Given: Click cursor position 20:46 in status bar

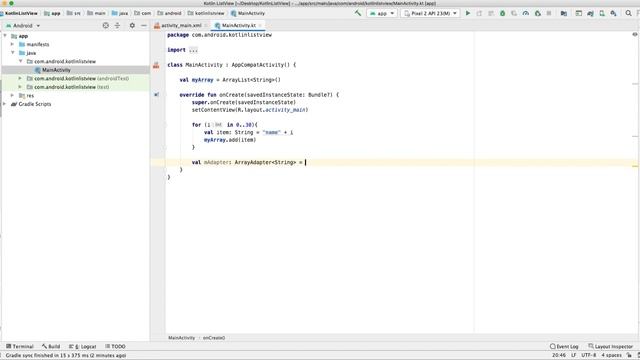Looking at the screenshot, I should tap(559, 355).
